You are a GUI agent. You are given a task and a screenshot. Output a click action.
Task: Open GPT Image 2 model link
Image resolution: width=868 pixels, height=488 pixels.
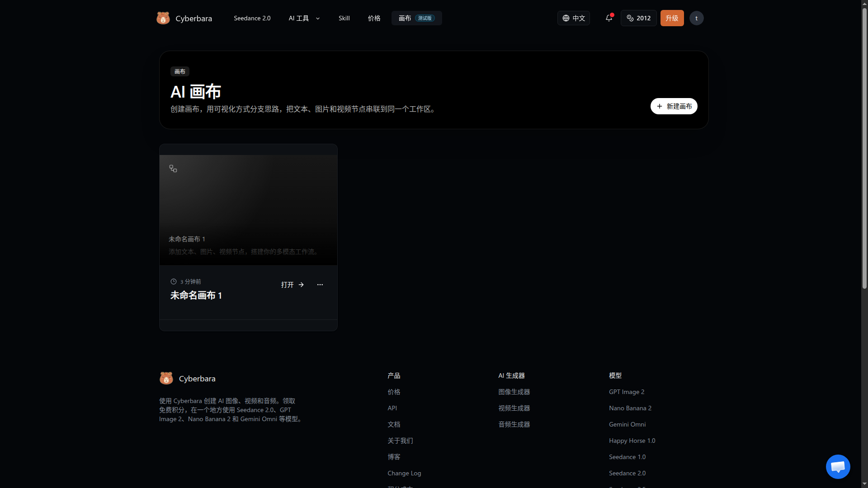(x=627, y=392)
